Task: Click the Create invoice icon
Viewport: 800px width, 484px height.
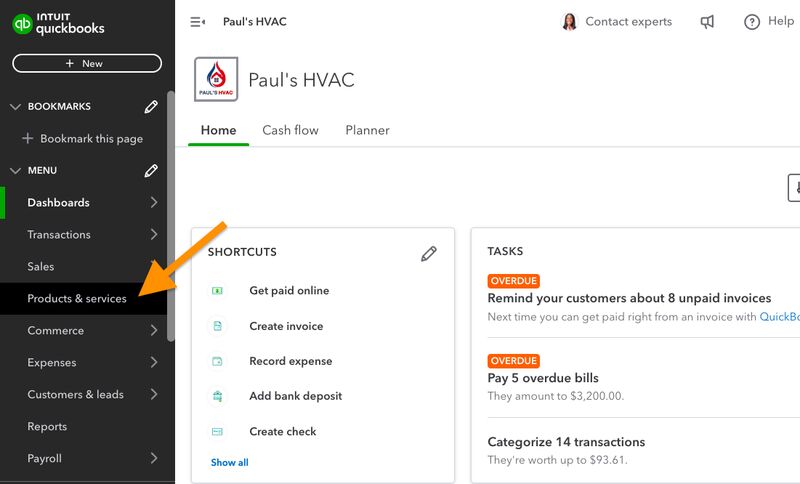Action: [x=217, y=326]
